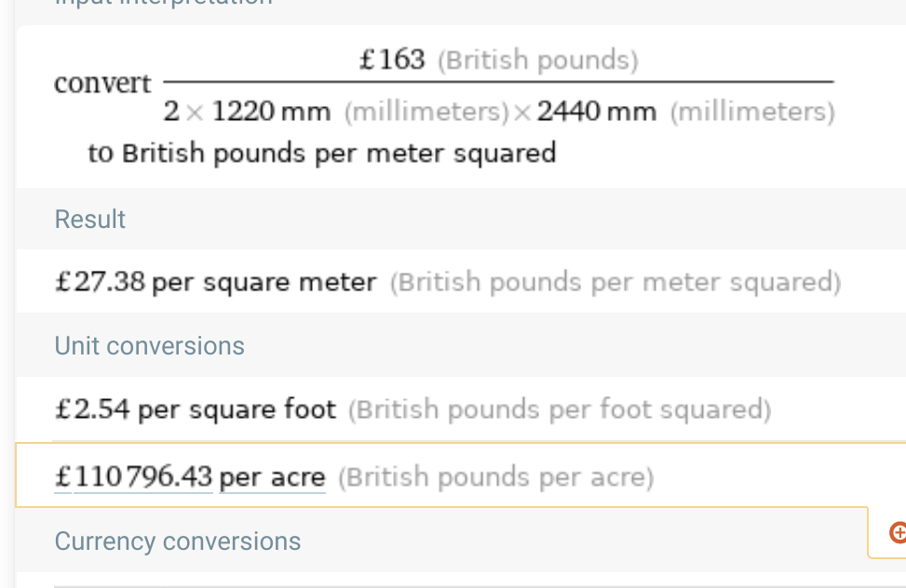Image resolution: width=906 pixels, height=588 pixels.
Task: Click 'to British pounds per meter squared' text
Action: [x=322, y=154]
